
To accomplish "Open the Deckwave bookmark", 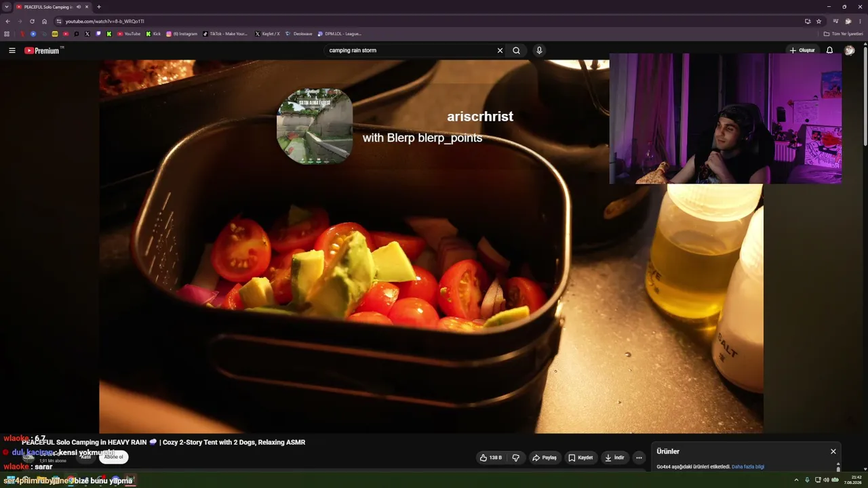I will [298, 34].
